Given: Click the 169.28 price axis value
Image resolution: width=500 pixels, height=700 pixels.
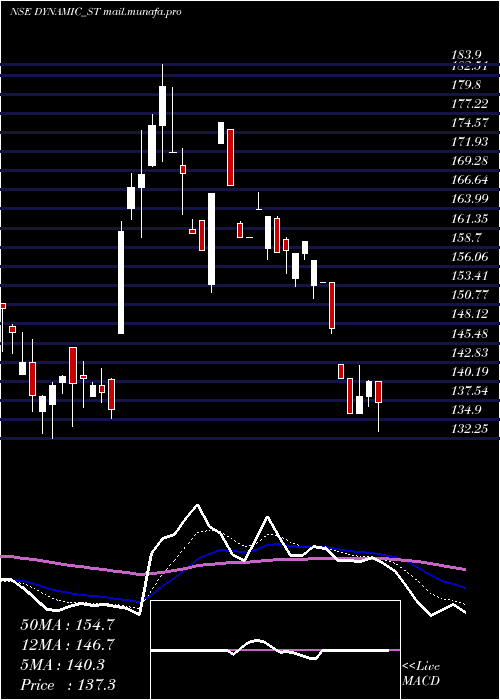Looking at the screenshot, I should [x=470, y=161].
